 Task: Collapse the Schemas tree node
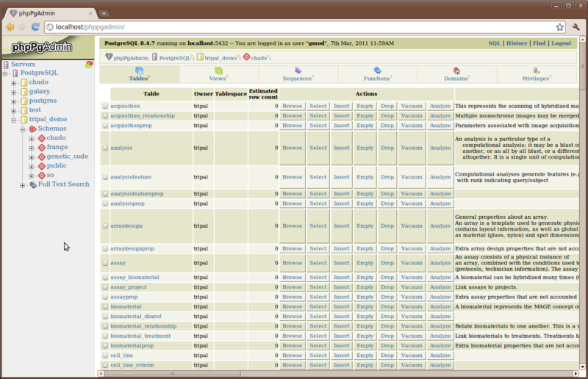[23, 130]
